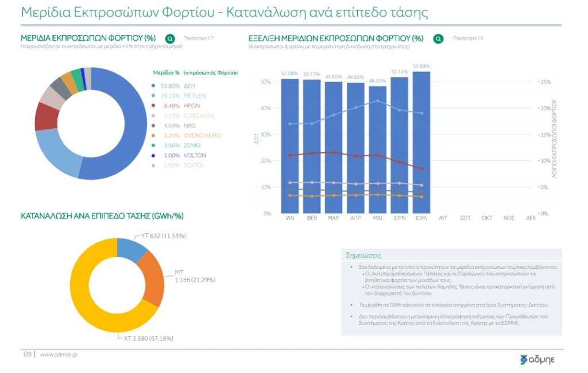588x373 pixels.
Task: Click the "ΚΑΤΑΝΑΛΩΣΗ ΑΝΑ ΕΠΙΠΕΔΟ ΤΑΣΗΣ (GWh/%)" heading
Action: [102, 216]
